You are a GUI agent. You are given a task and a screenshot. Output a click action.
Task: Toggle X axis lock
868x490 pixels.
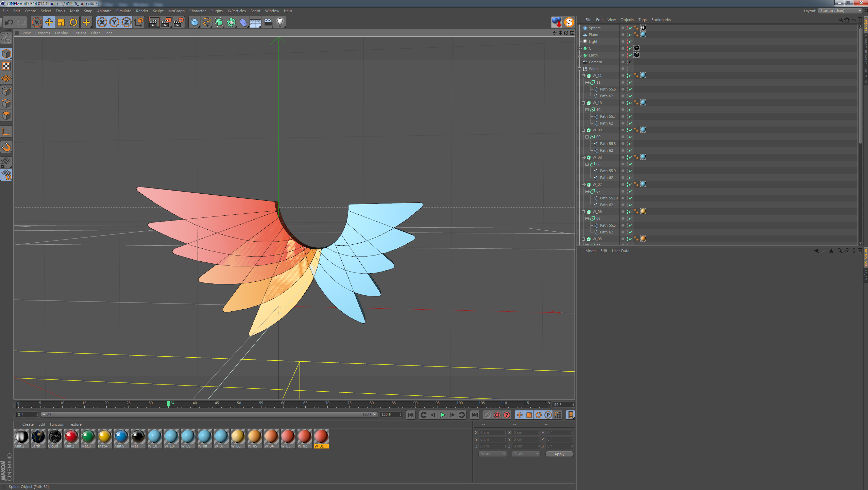pyautogui.click(x=102, y=22)
